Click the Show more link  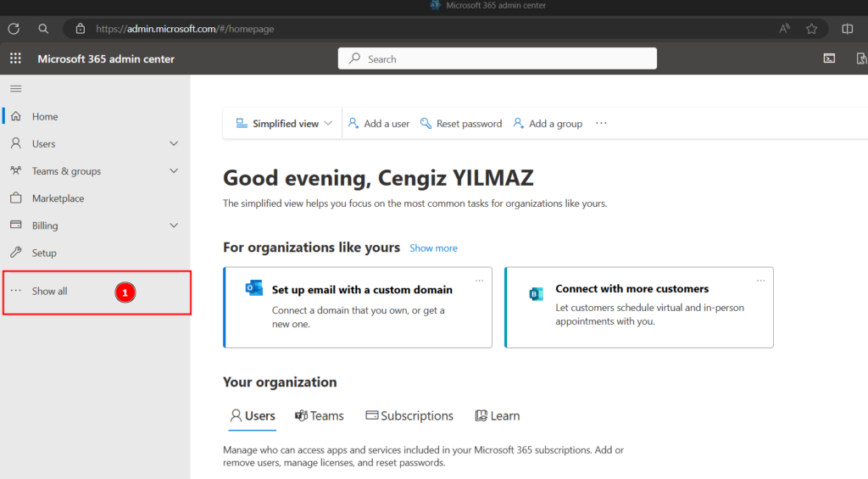pyautogui.click(x=433, y=248)
